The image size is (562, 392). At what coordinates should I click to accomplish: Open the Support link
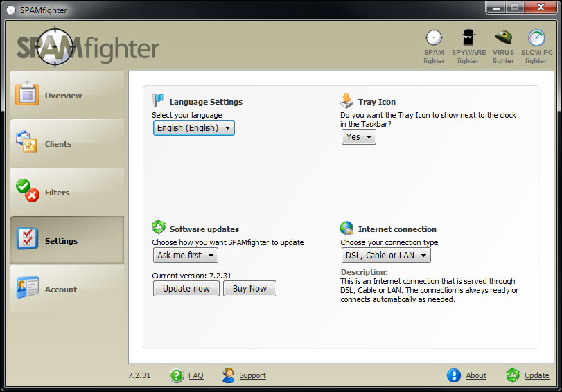253,375
